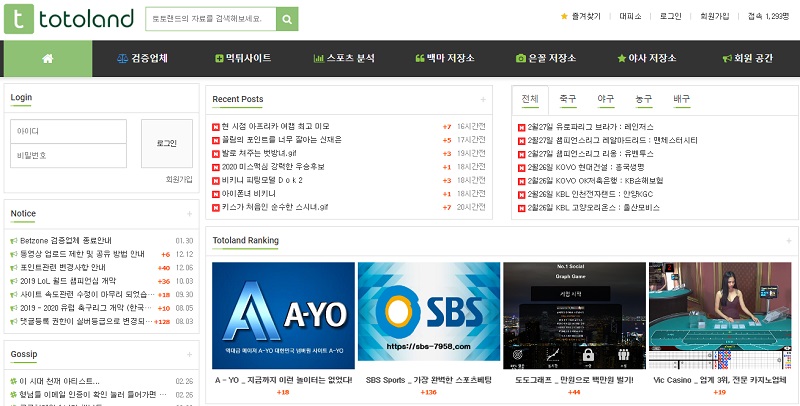Click the plus icon beside 먹튀사이트
Image resolution: width=800 pixels, height=406 pixels.
219,59
